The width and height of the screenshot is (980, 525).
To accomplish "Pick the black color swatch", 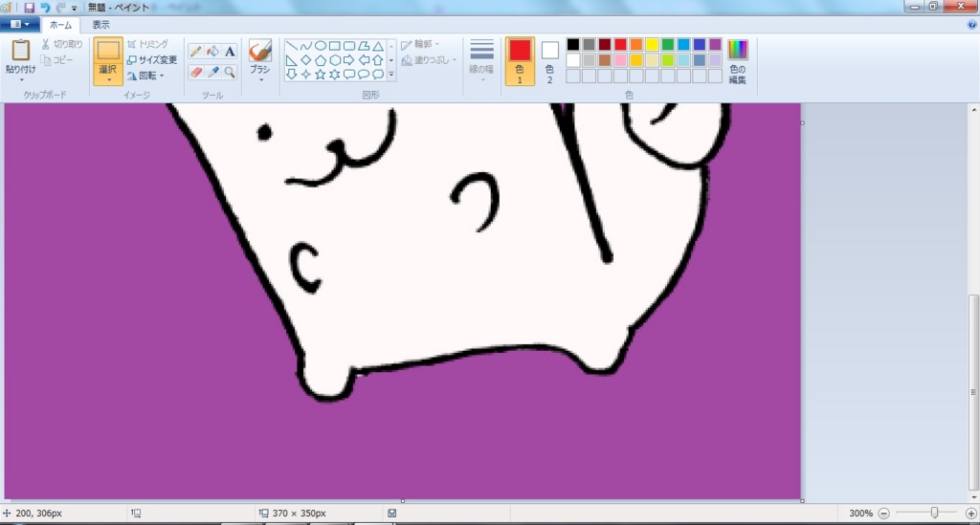I will [x=573, y=44].
